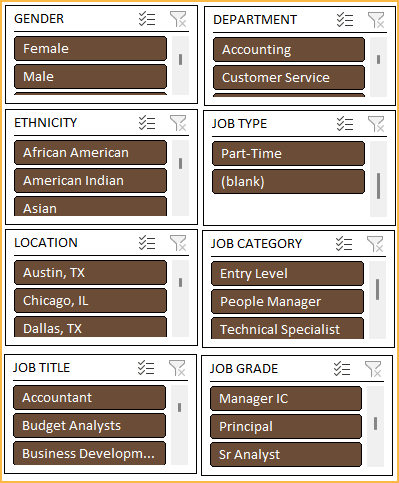
Task: Enable multi-select on ETHNICITY slicer
Action: click(147, 123)
